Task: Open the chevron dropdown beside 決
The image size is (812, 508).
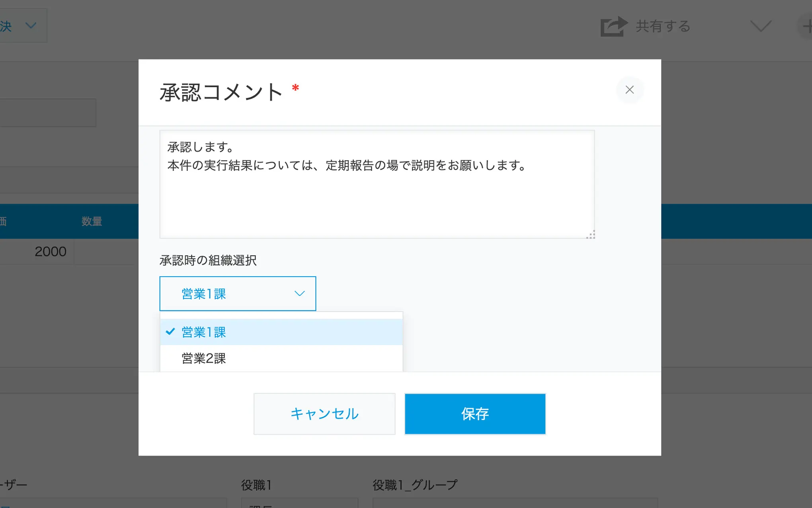Action: (31, 26)
